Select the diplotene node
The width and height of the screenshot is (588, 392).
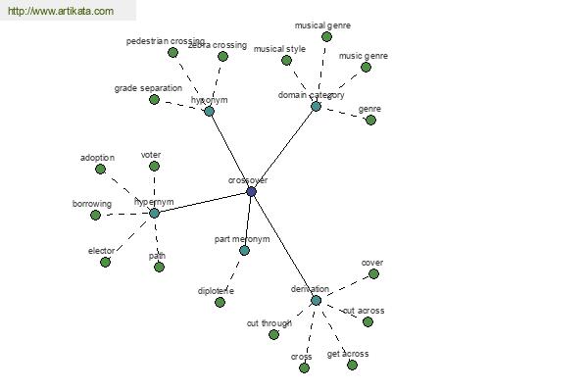220,302
